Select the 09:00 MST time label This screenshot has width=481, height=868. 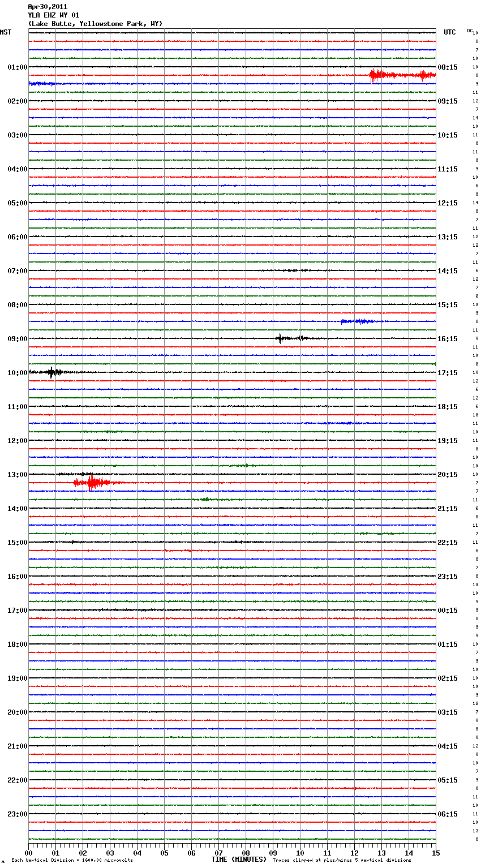point(18,339)
